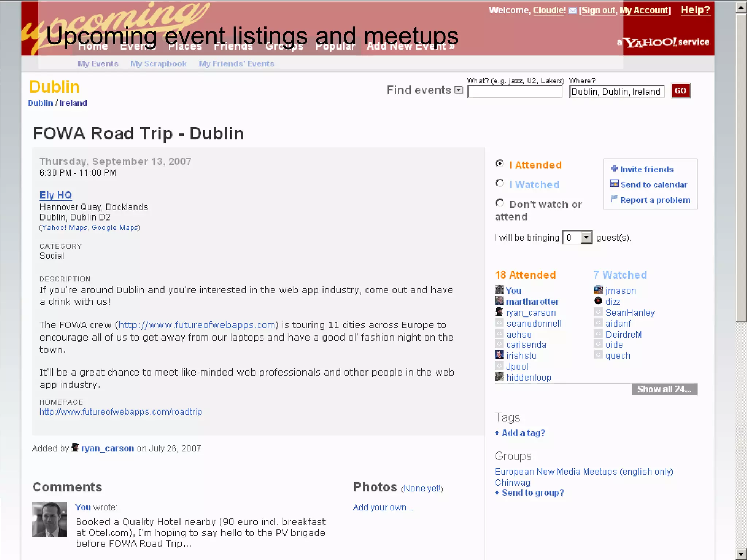The width and height of the screenshot is (747, 560).
Task: Open the Popular navigation tab
Action: 335,46
